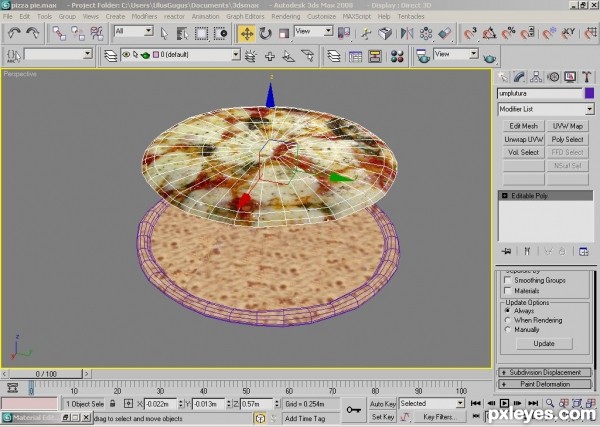Open the Graph Editors menu
Screen dimensions: 600x427
(245, 16)
